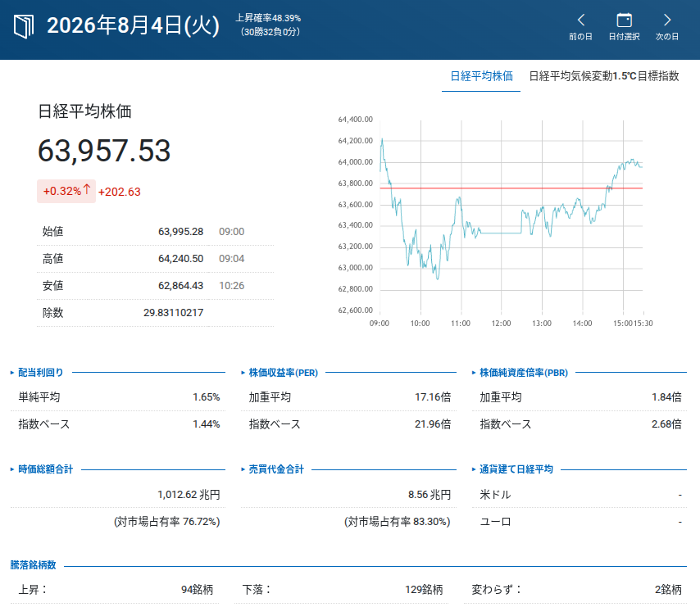Viewport: 700px width, 607px height.
Task: Click the 除数 value 29.83110217
Action: 173,313
